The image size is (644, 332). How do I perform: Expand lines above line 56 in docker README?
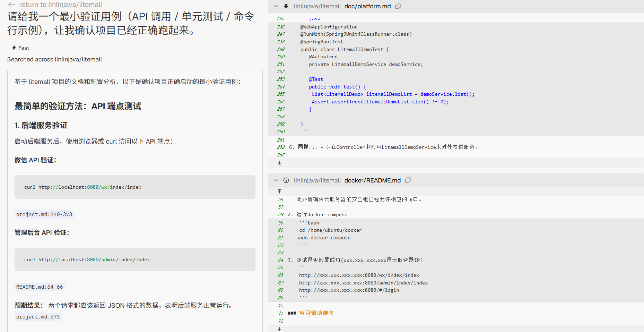pyautogui.click(x=279, y=191)
